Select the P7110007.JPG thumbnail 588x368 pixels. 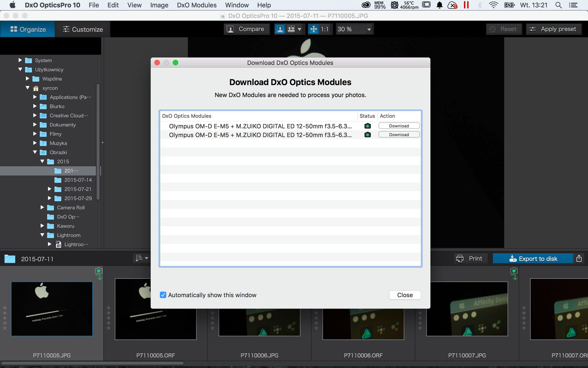point(467,309)
